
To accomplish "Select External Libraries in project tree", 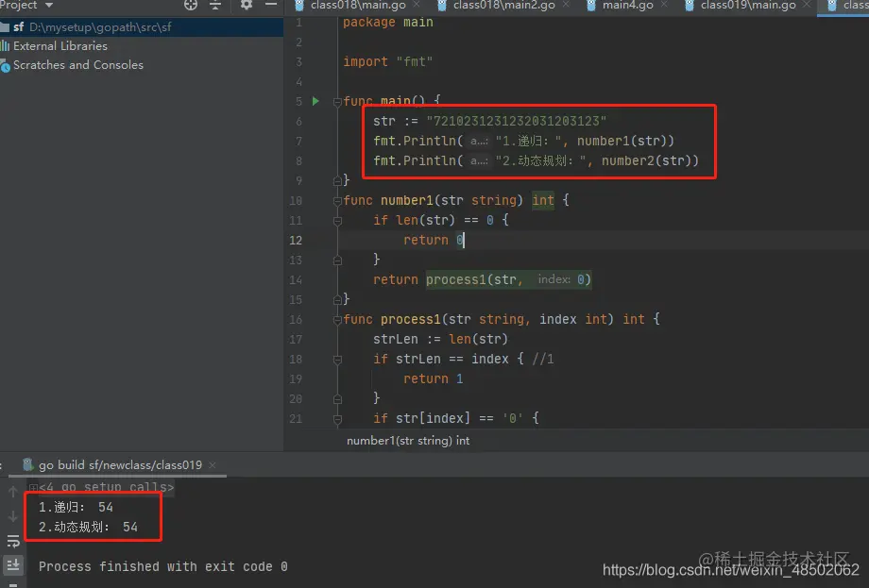I will pos(60,46).
